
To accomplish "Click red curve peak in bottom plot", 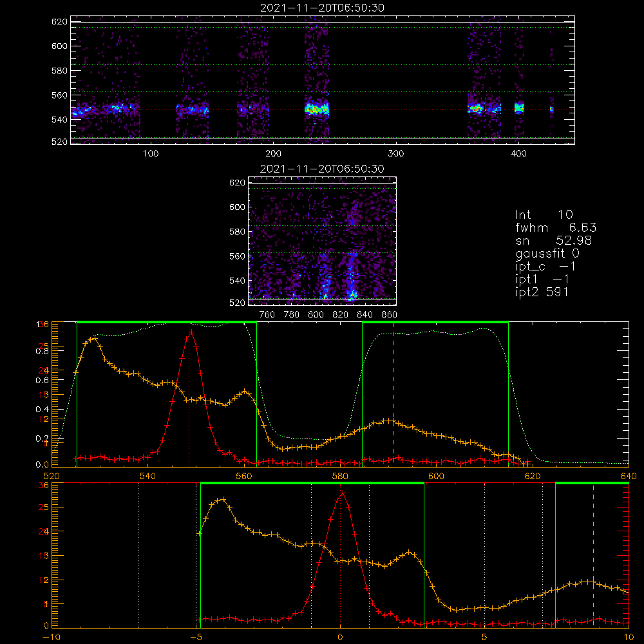I will tap(343, 493).
